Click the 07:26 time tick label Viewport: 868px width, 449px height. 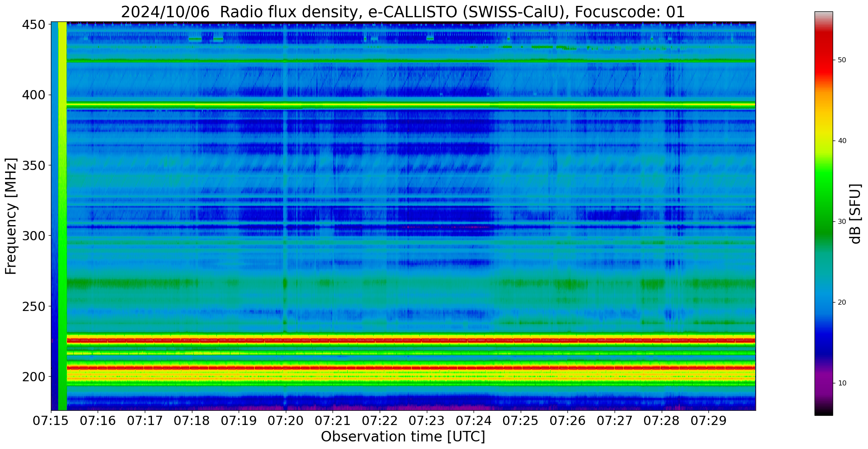tap(567, 421)
